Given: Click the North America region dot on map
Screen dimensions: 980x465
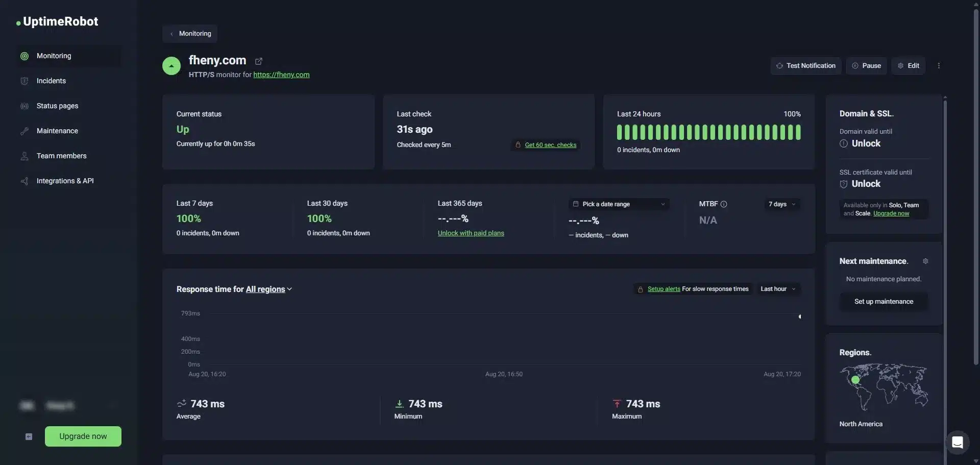Looking at the screenshot, I should (x=855, y=380).
